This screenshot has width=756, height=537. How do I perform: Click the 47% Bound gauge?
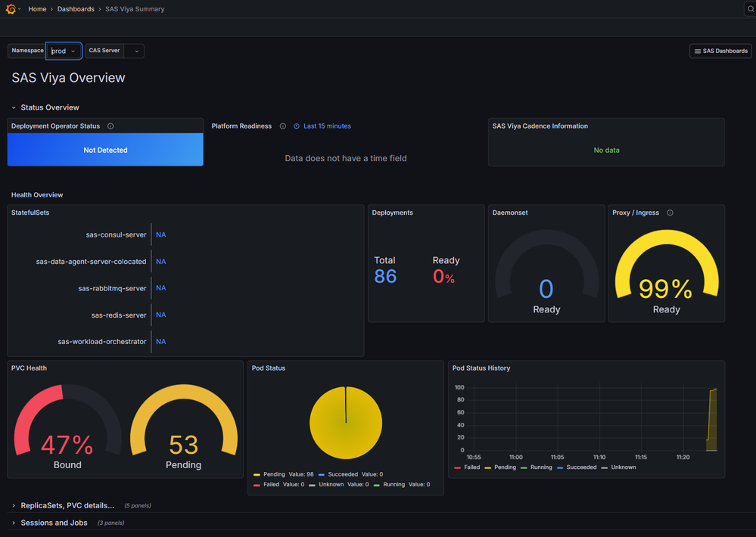(67, 427)
